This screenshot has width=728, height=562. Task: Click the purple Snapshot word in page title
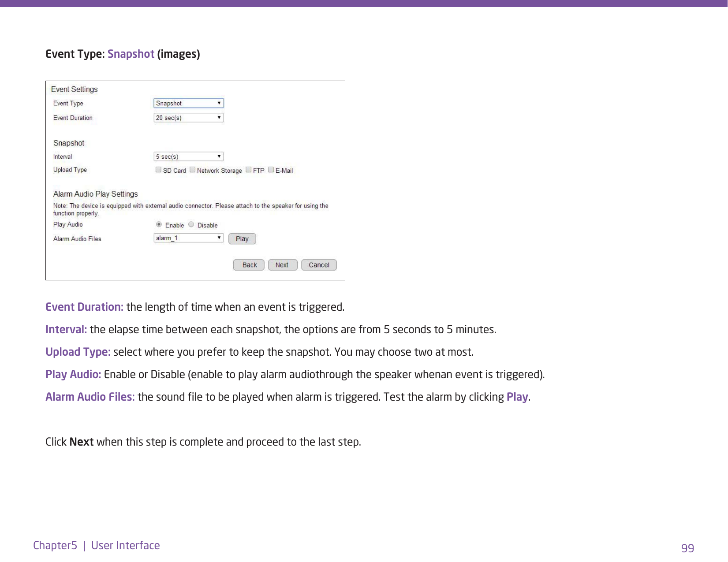click(x=131, y=54)
